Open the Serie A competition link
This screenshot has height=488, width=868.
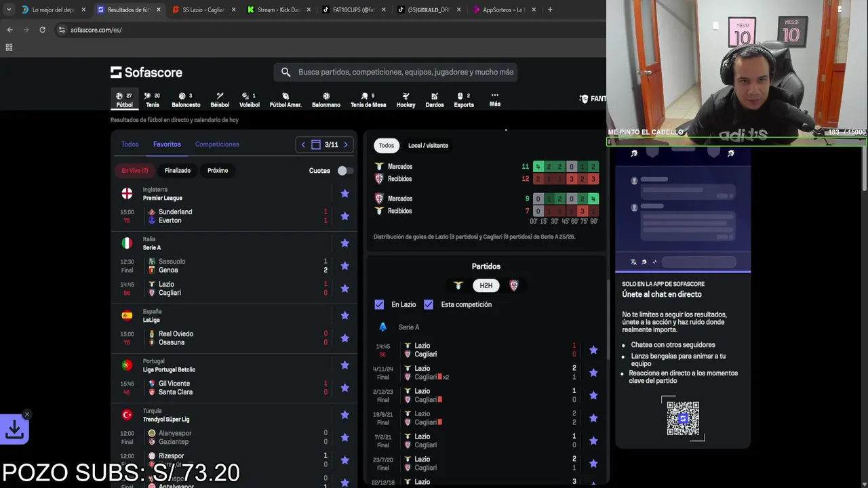[x=408, y=327]
